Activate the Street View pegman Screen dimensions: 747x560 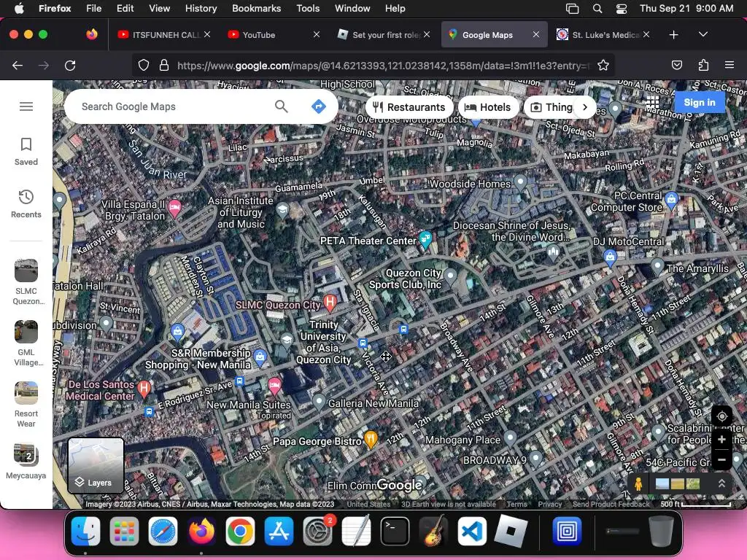tap(638, 484)
